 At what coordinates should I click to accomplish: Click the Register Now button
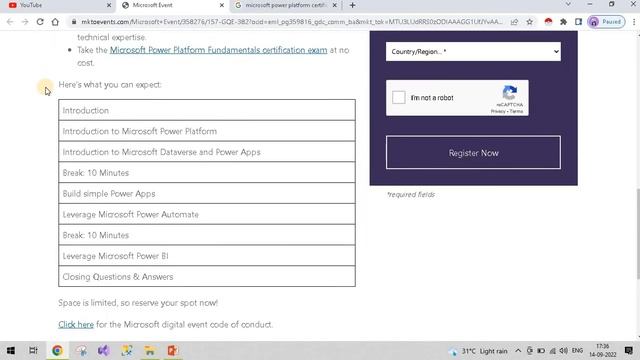click(x=473, y=153)
